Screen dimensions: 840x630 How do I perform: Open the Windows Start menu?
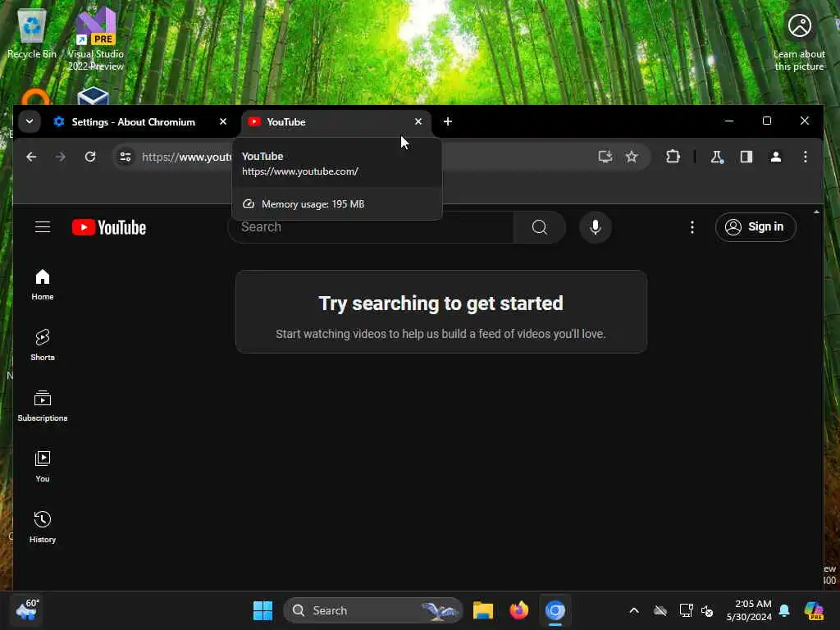click(262, 610)
